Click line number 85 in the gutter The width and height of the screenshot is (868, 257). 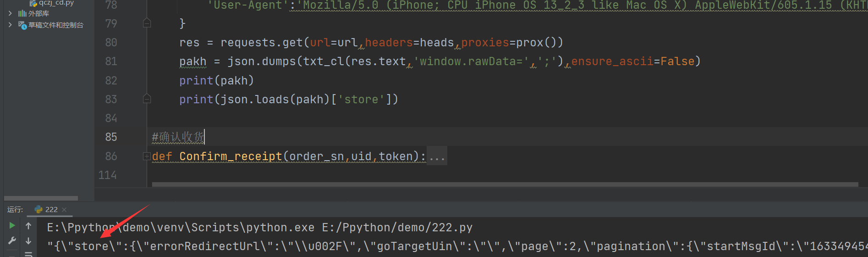coord(111,137)
